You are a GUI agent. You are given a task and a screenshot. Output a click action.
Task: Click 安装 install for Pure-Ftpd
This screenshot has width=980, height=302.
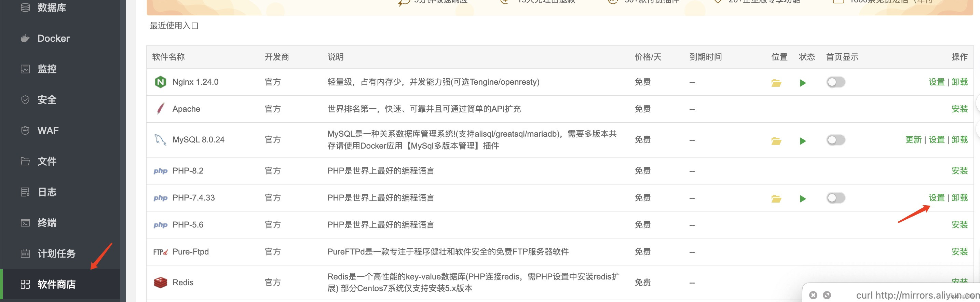tap(959, 252)
